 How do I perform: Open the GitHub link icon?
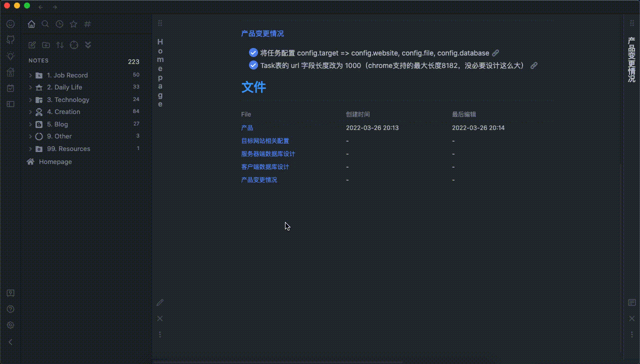pyautogui.click(x=10, y=39)
